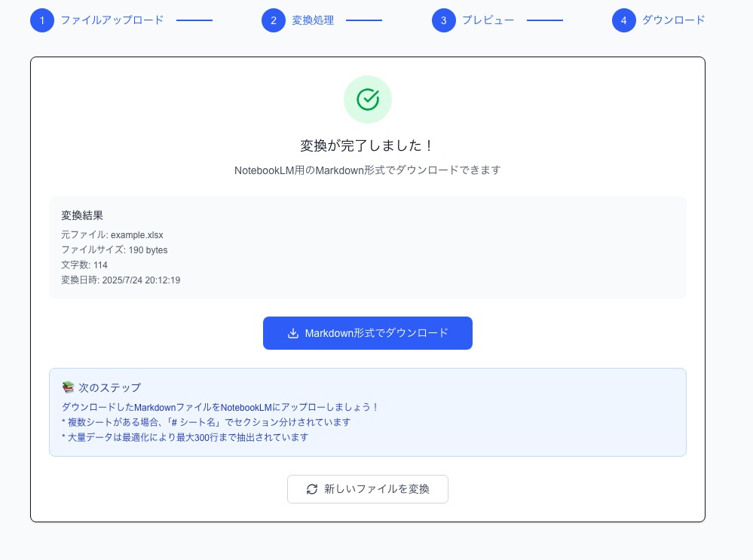Click the books icon next to 次のステップ
Screen dimensions: 753x560
click(69, 387)
